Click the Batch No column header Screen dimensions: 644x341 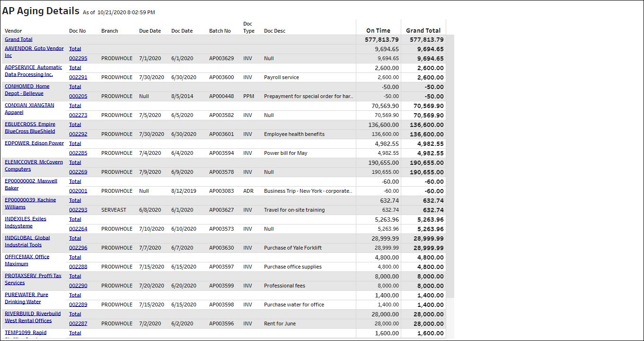(220, 31)
